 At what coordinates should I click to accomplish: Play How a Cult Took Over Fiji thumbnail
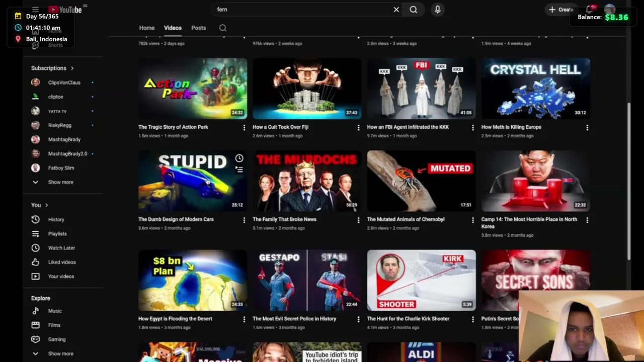307,88
